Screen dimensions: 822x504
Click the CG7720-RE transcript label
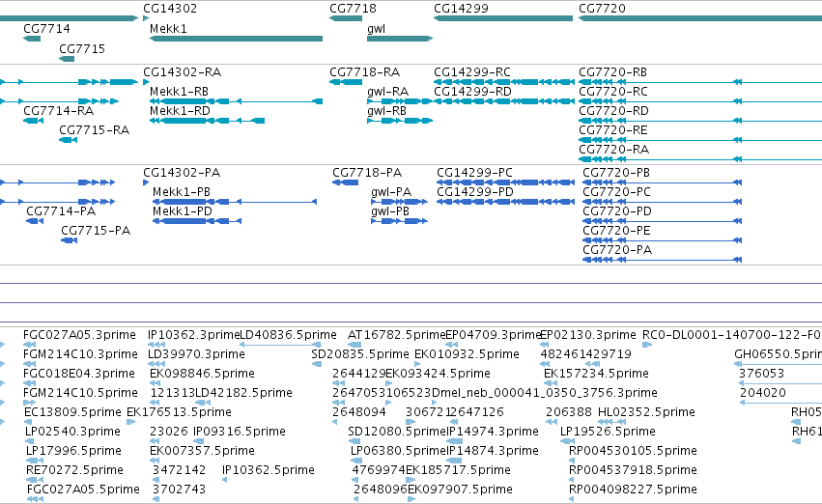click(x=612, y=130)
